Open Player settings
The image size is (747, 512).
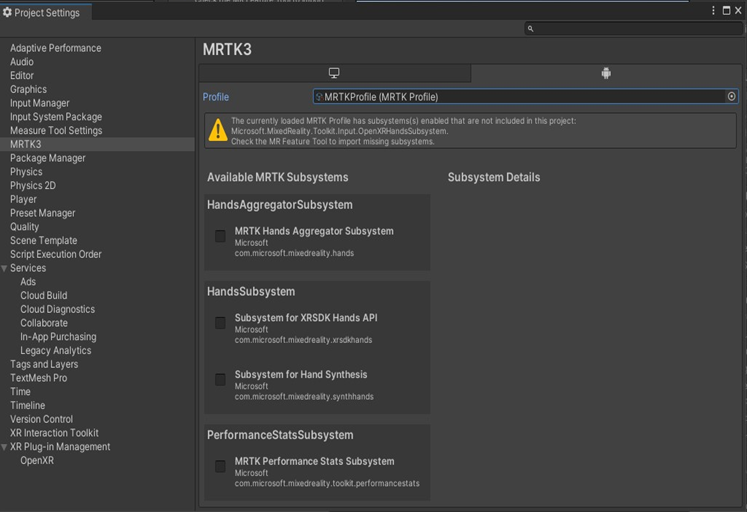(x=23, y=200)
